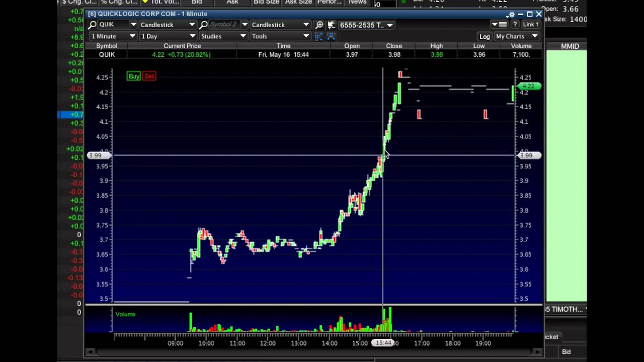Click the green Buy button

click(134, 76)
